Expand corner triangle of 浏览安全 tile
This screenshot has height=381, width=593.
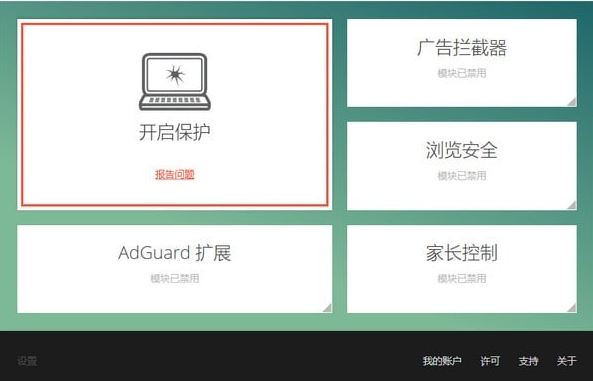[571, 204]
